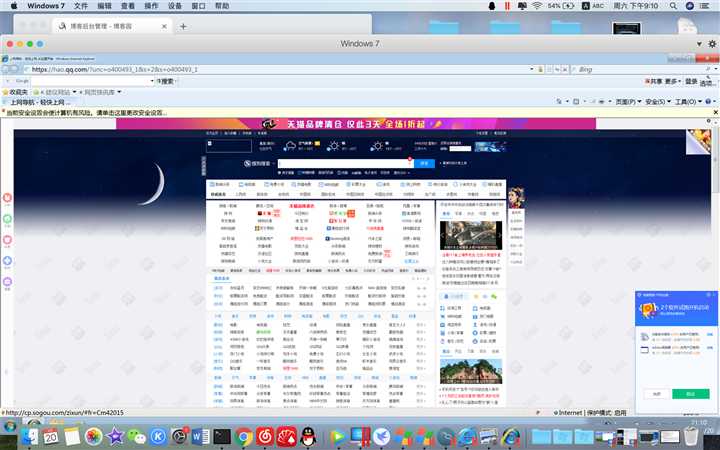Open the military vehicle news thumbnail
This screenshot has width=720, height=450.
[x=471, y=235]
